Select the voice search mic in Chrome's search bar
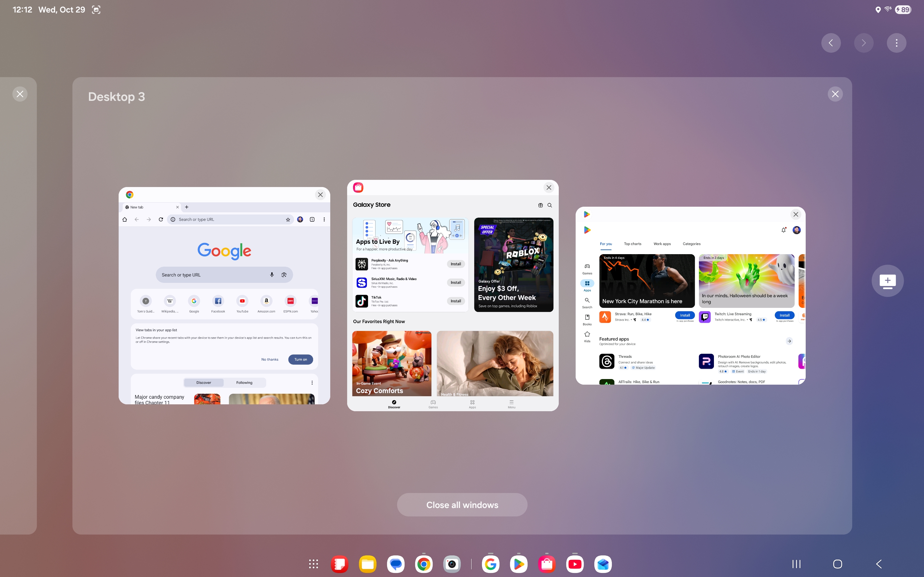 [x=272, y=274]
